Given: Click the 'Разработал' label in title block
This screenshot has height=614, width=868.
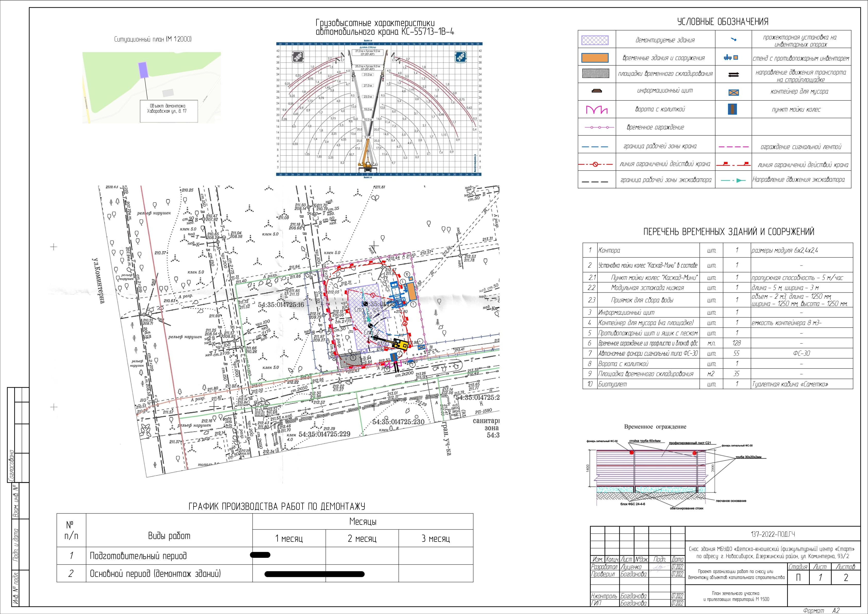Looking at the screenshot, I should pyautogui.click(x=604, y=567).
